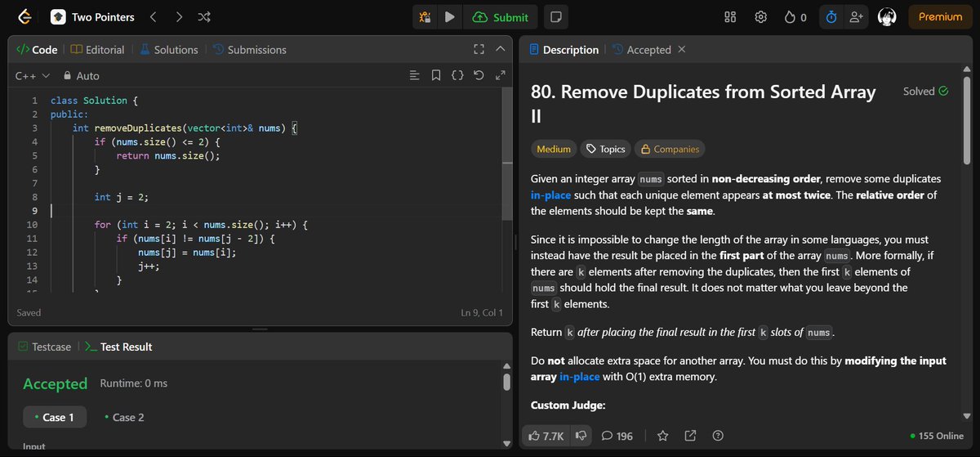Open the 196 comments
This screenshot has height=457, width=980.
click(x=617, y=436)
